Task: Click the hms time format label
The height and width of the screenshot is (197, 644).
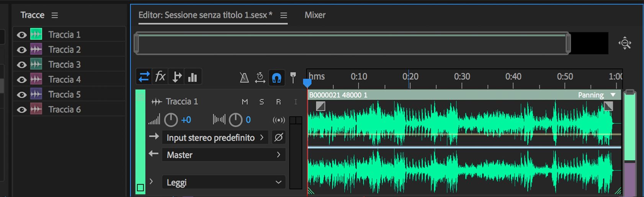Action: pos(317,77)
